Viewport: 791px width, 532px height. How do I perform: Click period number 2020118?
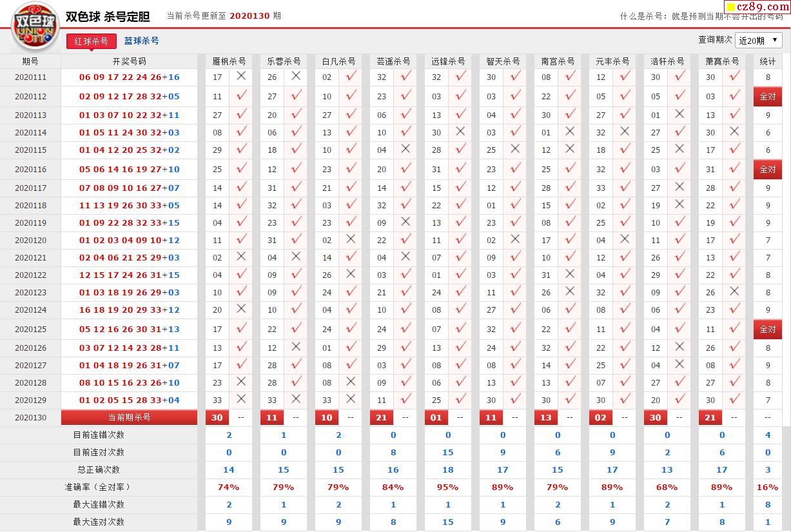30,205
